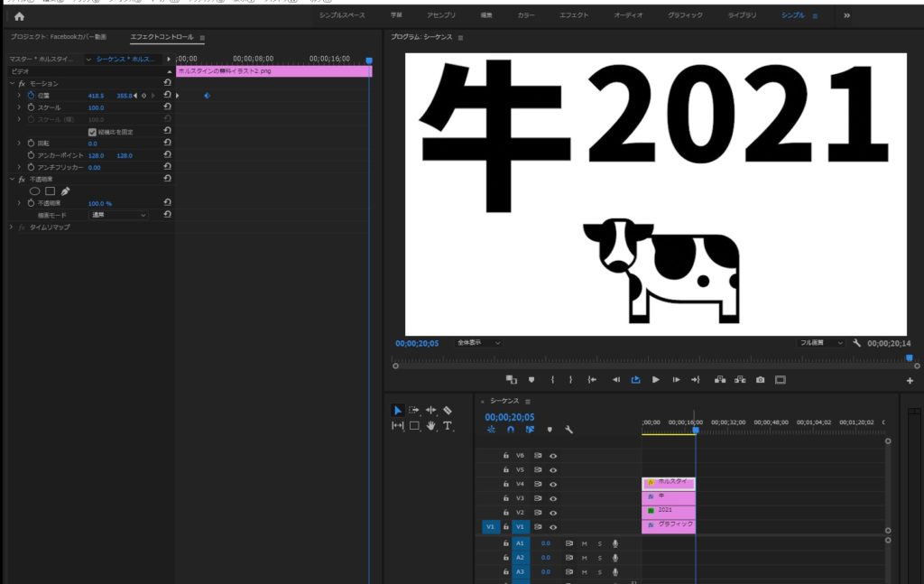Select the Razor tool in the tools panel
924x584 pixels.
pos(448,410)
